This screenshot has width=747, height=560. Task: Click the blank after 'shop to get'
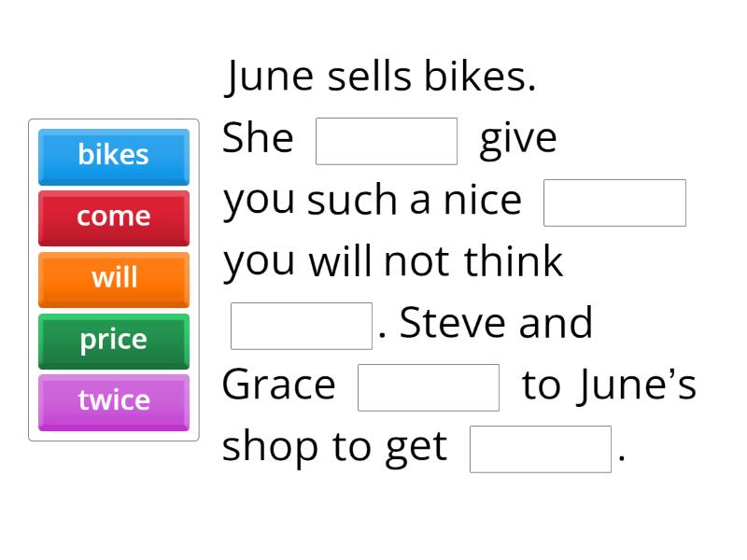[x=540, y=447]
